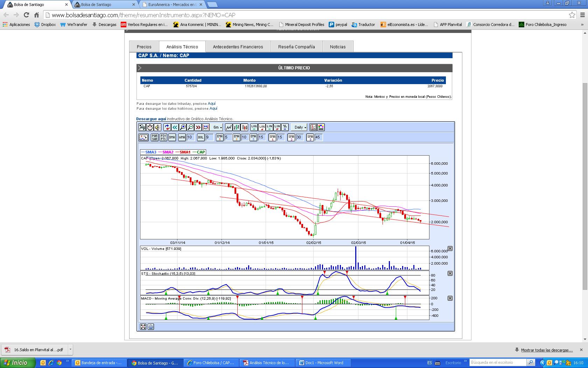Screen dimensions: 588x368
Task: Click the bookmark star in the address bar
Action: click(572, 15)
